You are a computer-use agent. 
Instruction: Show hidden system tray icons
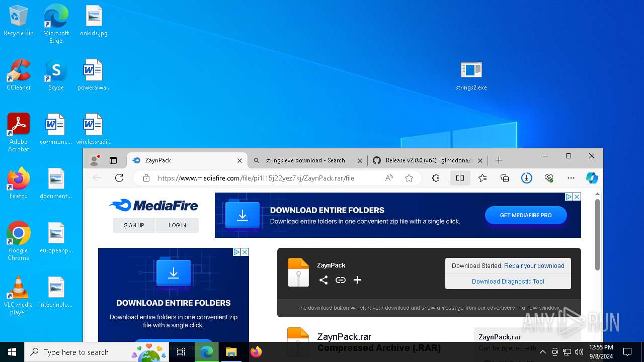pos(543,352)
